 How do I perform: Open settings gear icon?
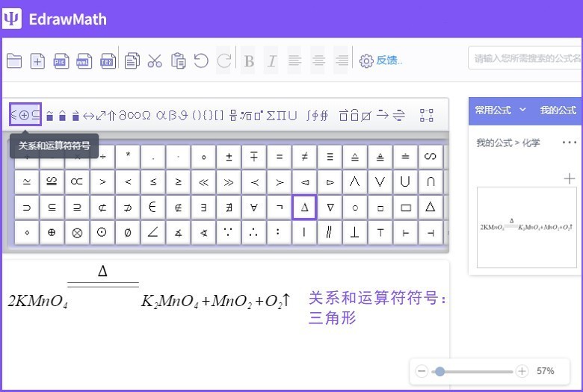366,60
